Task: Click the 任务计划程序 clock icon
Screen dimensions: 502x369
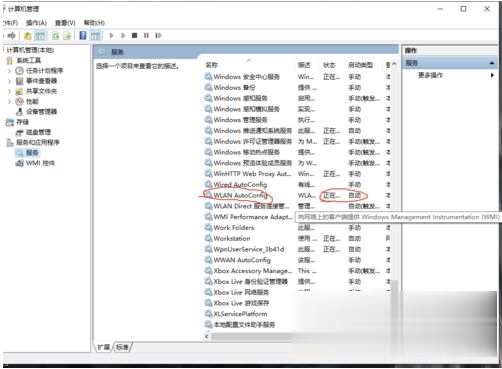Action: [20, 71]
